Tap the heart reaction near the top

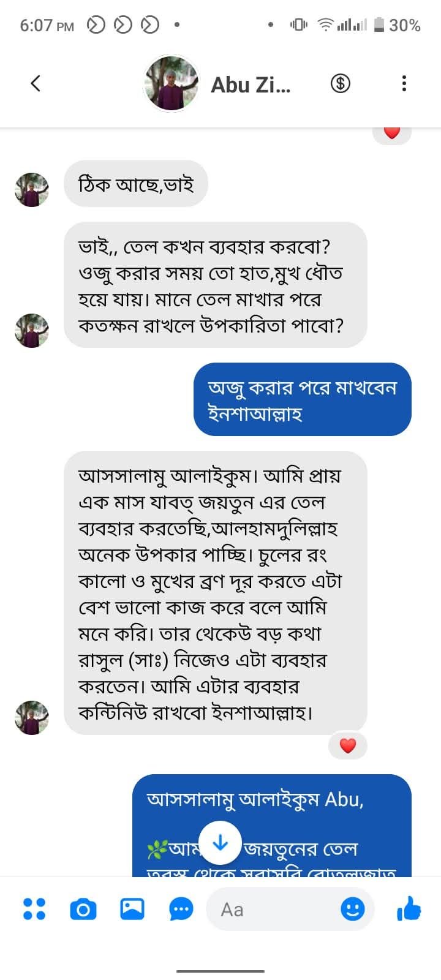coord(391,133)
